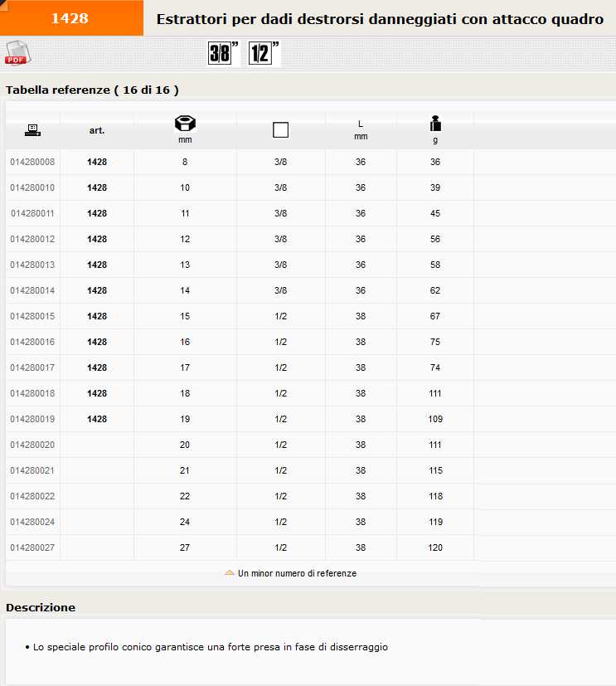616x686 pixels.
Task: Click nut size 17 mm cell
Action: 185,367
